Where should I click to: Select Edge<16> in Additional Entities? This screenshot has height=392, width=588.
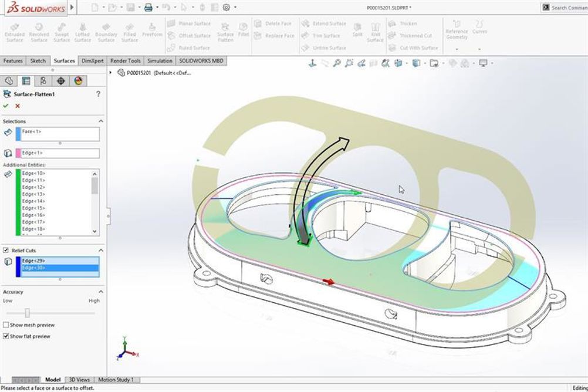click(33, 215)
